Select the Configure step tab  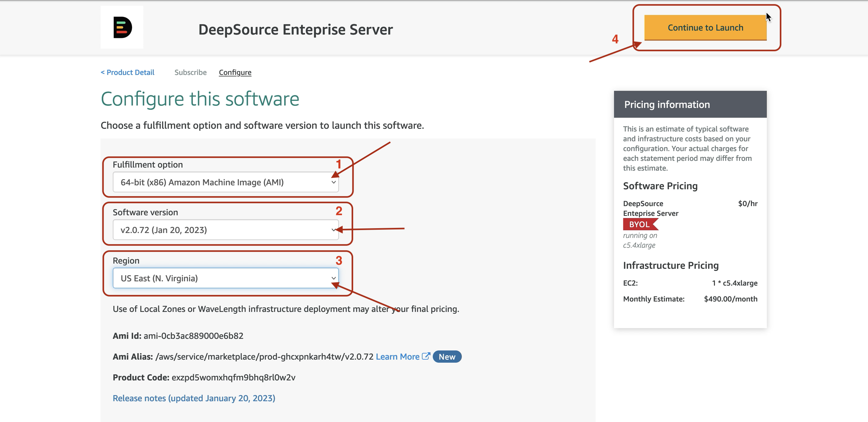click(x=235, y=72)
